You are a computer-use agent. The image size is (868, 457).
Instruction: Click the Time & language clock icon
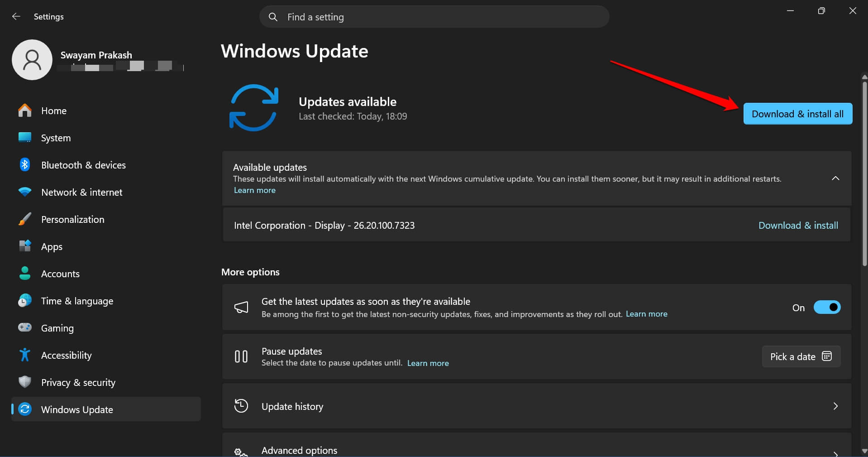click(25, 300)
